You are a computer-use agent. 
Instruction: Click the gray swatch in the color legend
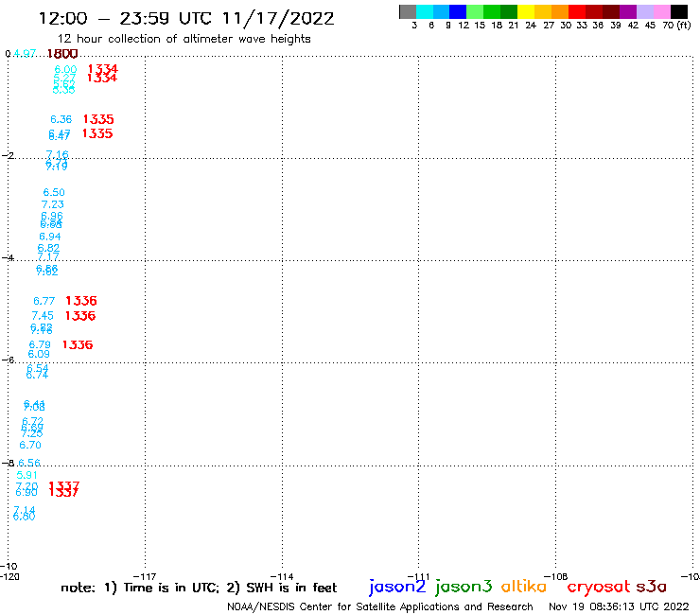click(x=408, y=11)
